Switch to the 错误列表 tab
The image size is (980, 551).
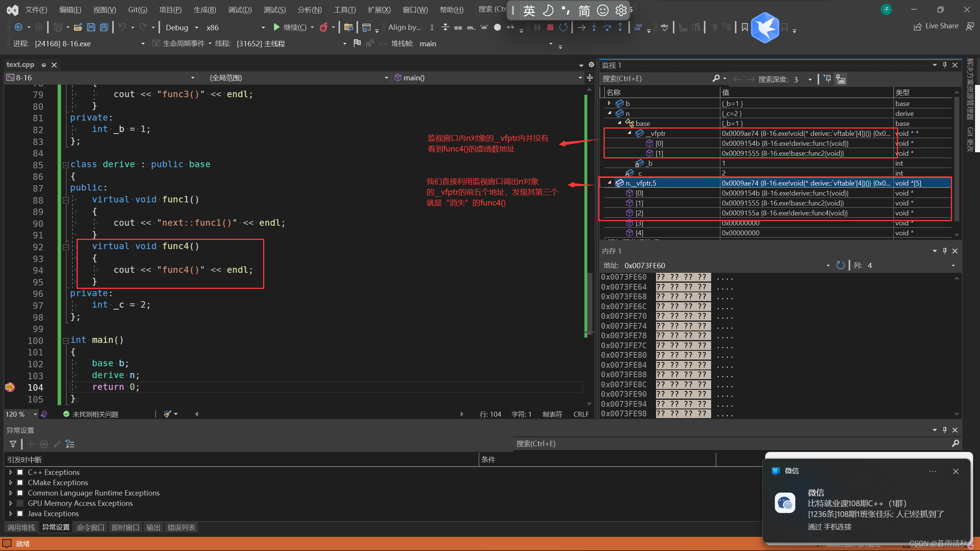(x=181, y=527)
